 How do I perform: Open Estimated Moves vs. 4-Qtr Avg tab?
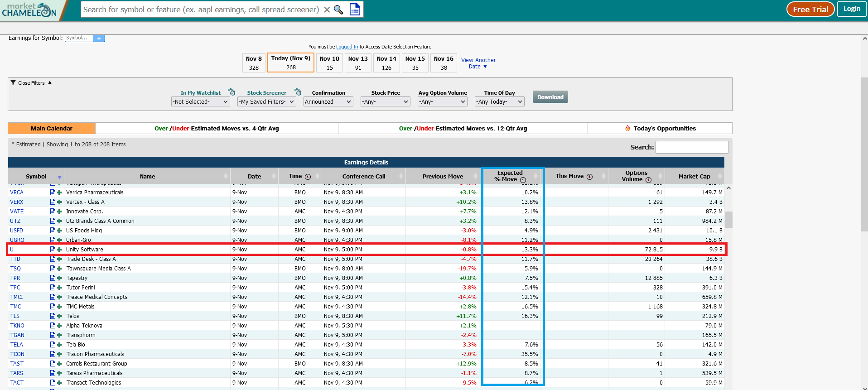click(217, 129)
